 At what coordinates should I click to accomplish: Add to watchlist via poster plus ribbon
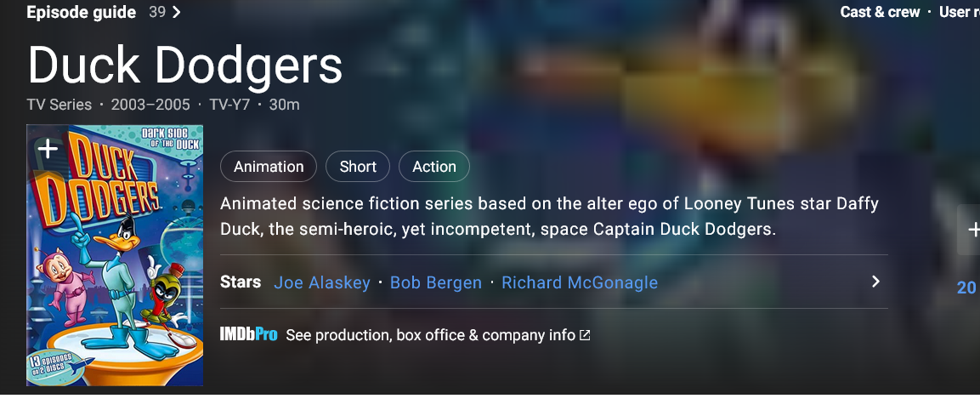pyautogui.click(x=48, y=149)
